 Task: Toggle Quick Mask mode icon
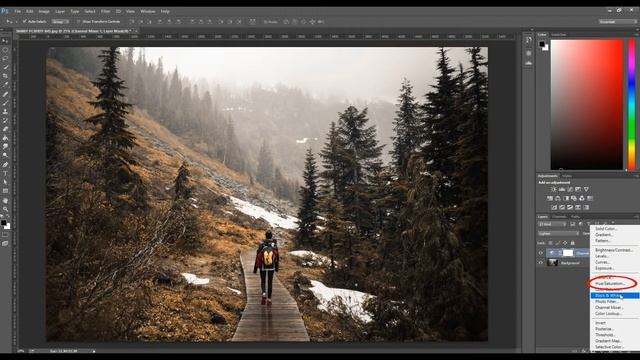click(5, 235)
